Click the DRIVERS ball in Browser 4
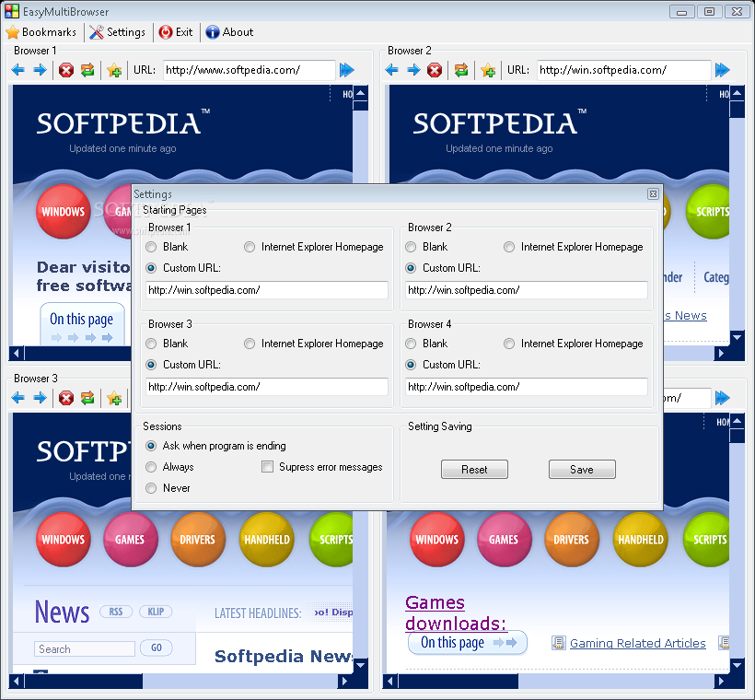Screen dimensions: 755x700 (572, 540)
